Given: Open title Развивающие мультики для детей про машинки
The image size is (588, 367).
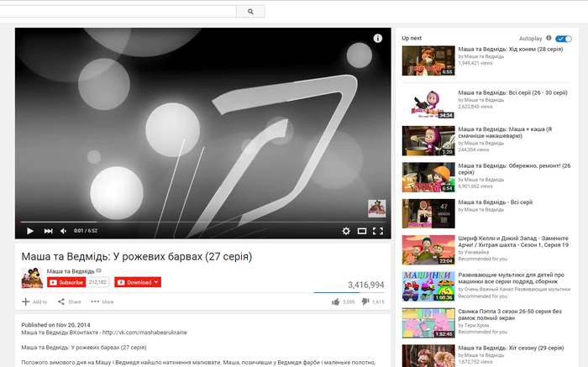Looking at the screenshot, I should click(x=511, y=278).
